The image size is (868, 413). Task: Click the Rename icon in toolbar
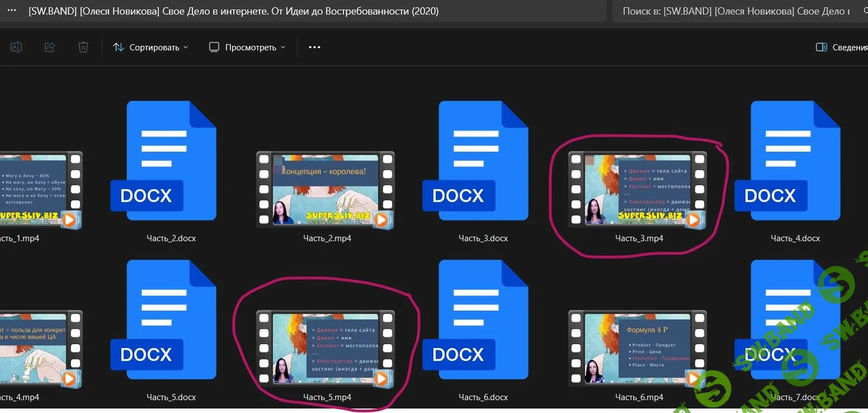click(x=16, y=48)
